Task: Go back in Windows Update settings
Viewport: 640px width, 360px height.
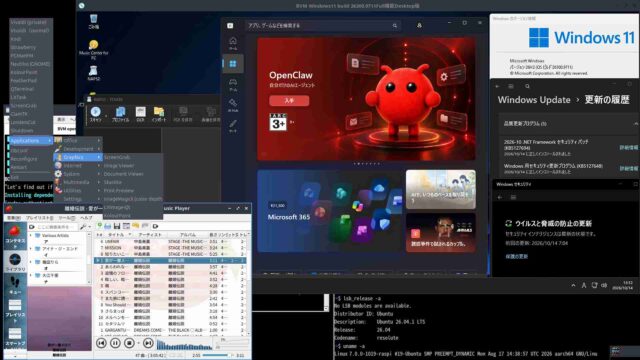Action: tap(498, 86)
